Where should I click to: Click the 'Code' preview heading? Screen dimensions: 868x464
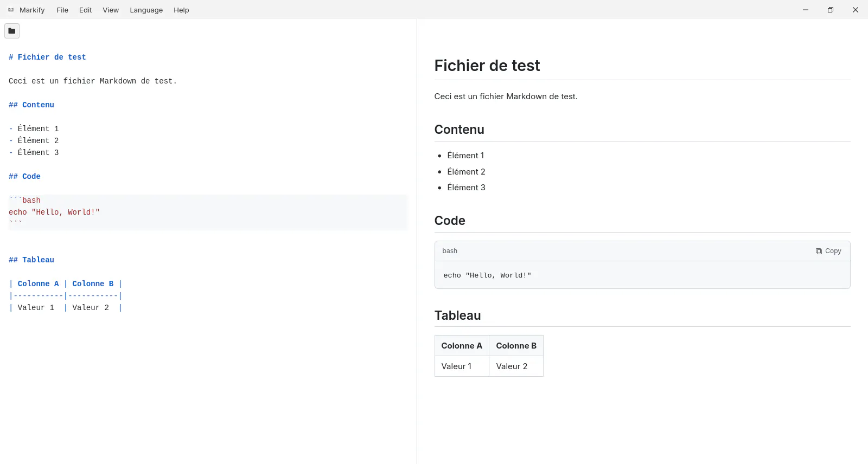tap(450, 221)
